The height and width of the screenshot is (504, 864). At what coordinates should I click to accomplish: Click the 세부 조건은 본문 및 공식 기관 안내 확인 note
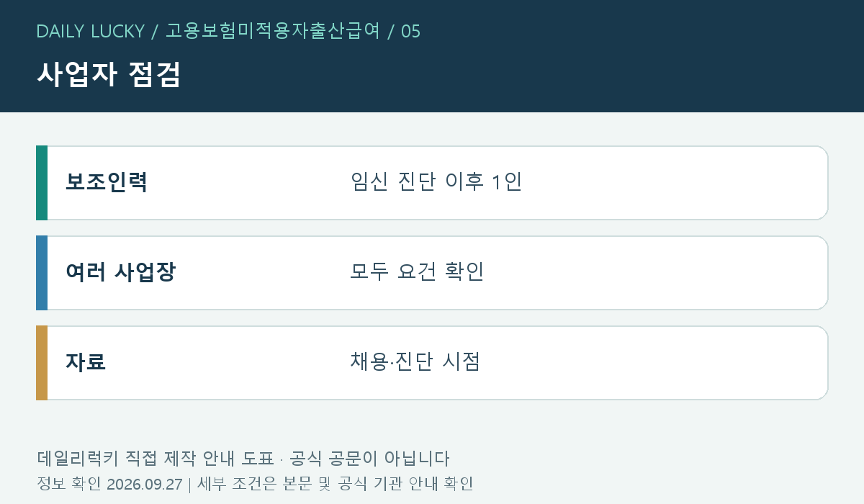335,484
